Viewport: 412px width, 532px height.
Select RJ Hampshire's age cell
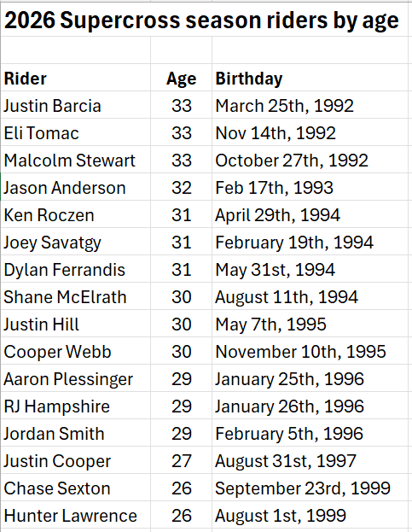click(x=182, y=406)
